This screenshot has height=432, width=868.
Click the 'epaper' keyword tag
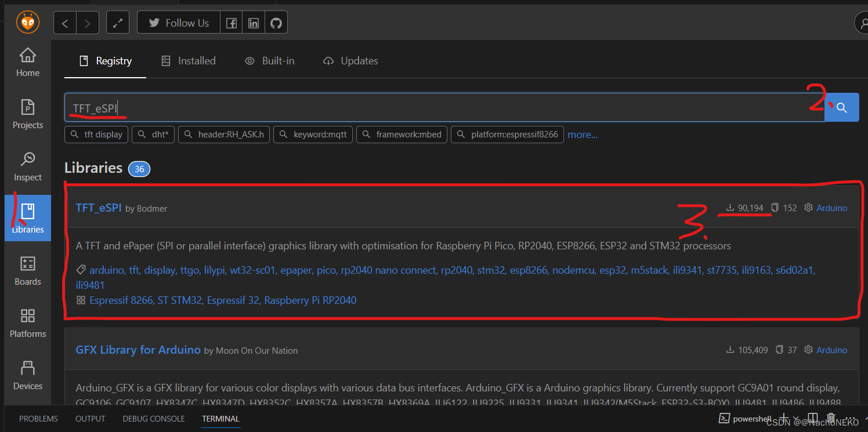pyautogui.click(x=296, y=270)
